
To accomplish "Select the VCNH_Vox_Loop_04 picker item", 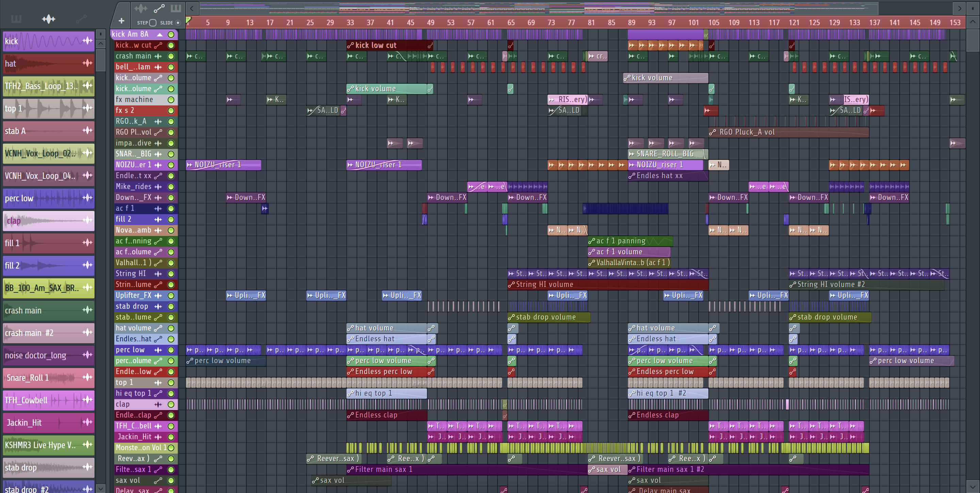I will click(49, 176).
